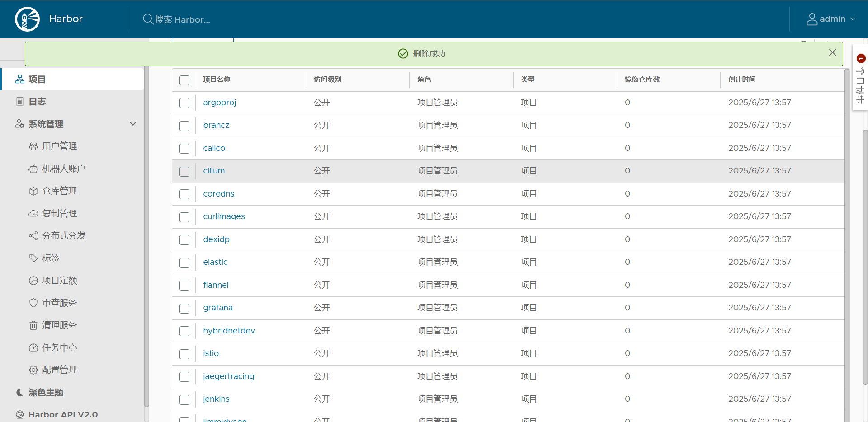Image resolution: width=868 pixels, height=422 pixels.
Task: Open 任务中心 in sidebar
Action: [x=60, y=347]
